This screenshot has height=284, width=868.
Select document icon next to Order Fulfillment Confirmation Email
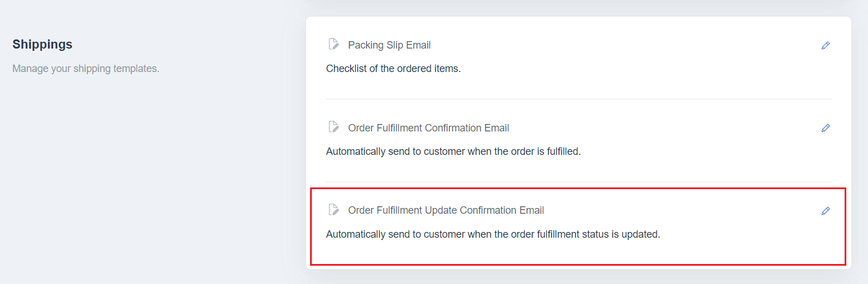[333, 127]
